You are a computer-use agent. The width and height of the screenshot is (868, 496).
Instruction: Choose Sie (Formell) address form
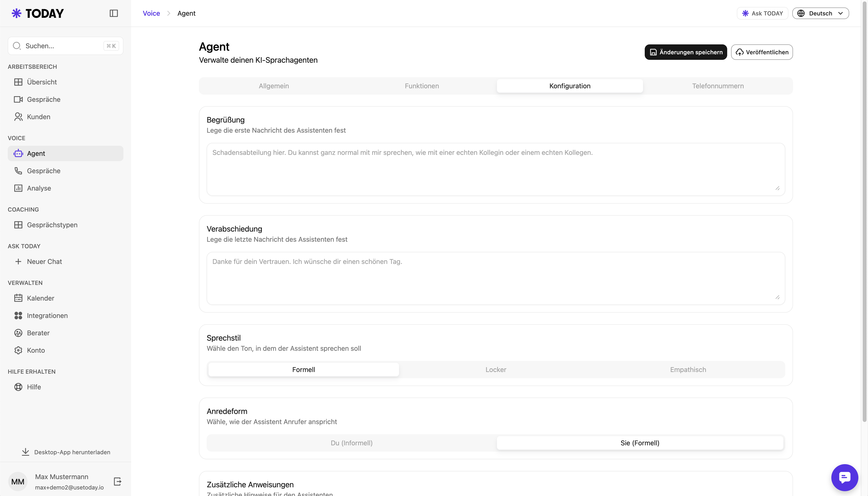[640, 443]
